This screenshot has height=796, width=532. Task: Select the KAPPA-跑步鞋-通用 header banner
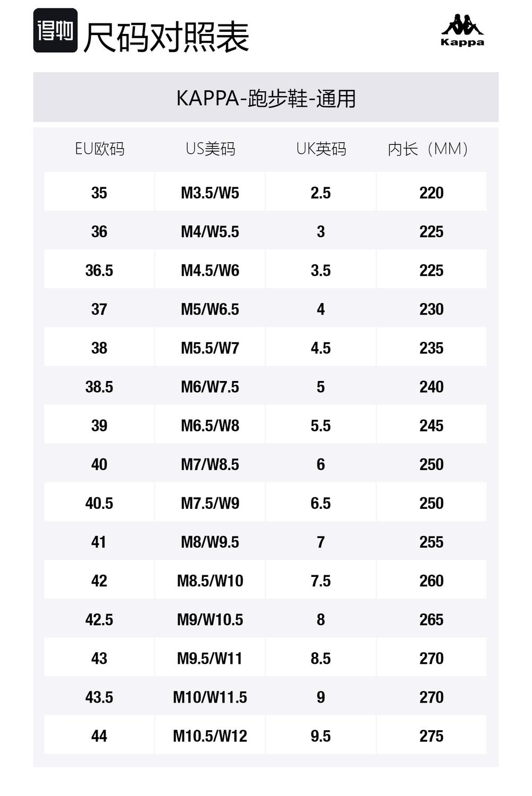click(266, 98)
